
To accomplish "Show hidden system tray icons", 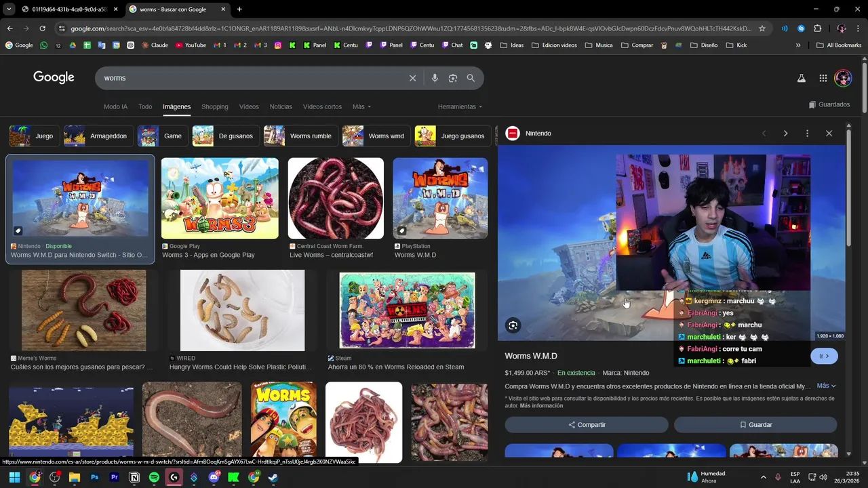I will point(764,477).
